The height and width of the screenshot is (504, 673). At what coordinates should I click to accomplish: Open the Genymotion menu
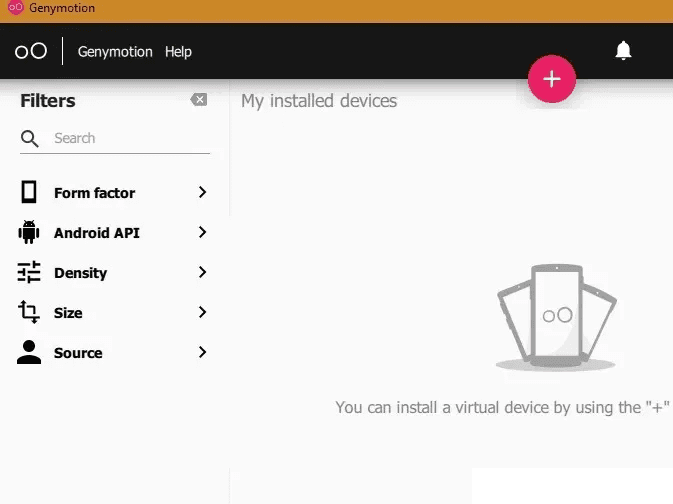115,52
